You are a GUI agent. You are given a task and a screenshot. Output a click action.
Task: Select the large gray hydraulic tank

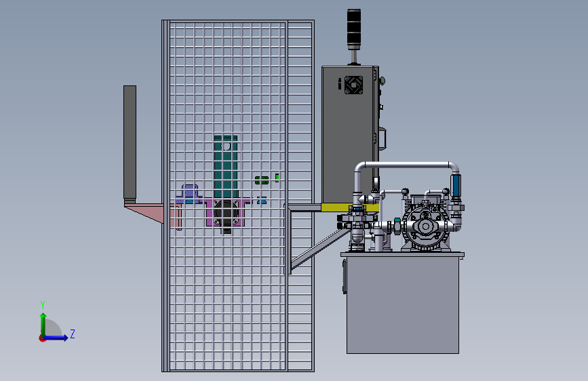click(x=402, y=304)
